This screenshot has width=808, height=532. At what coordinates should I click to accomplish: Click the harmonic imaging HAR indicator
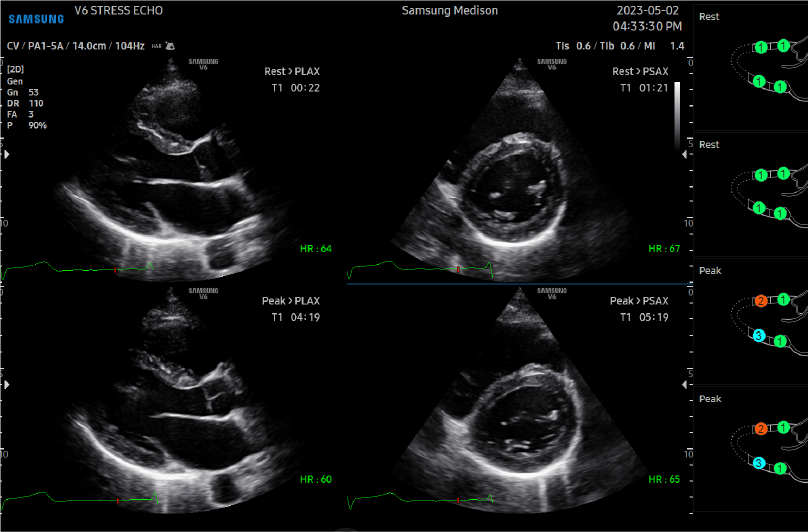pos(156,46)
